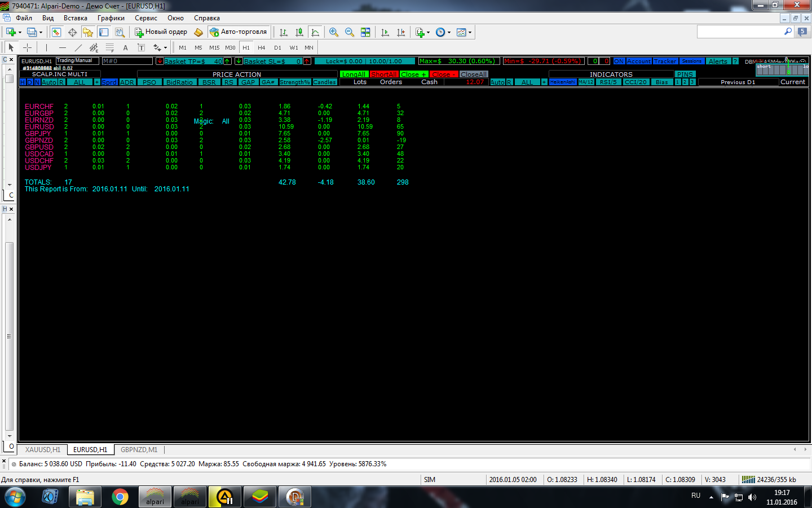The height and width of the screenshot is (508, 812).
Task: Open the periodicity clock dropdown
Action: pos(443,32)
